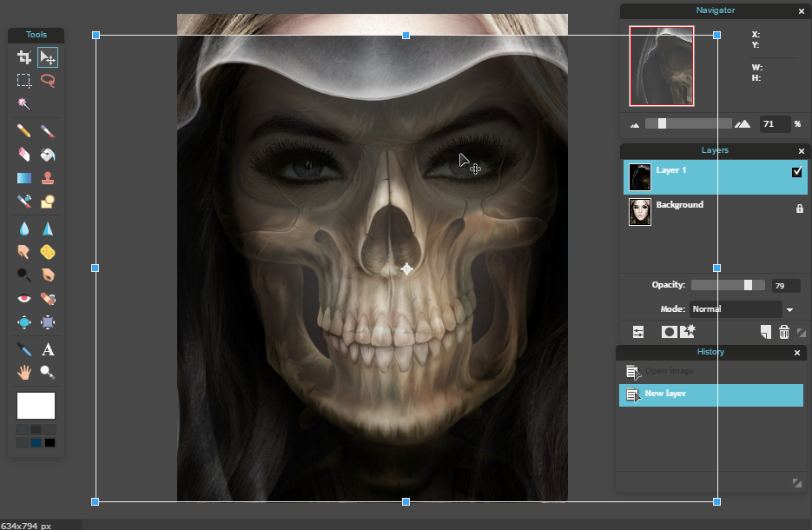812x530 pixels.
Task: Select the Brush tool
Action: [48, 130]
